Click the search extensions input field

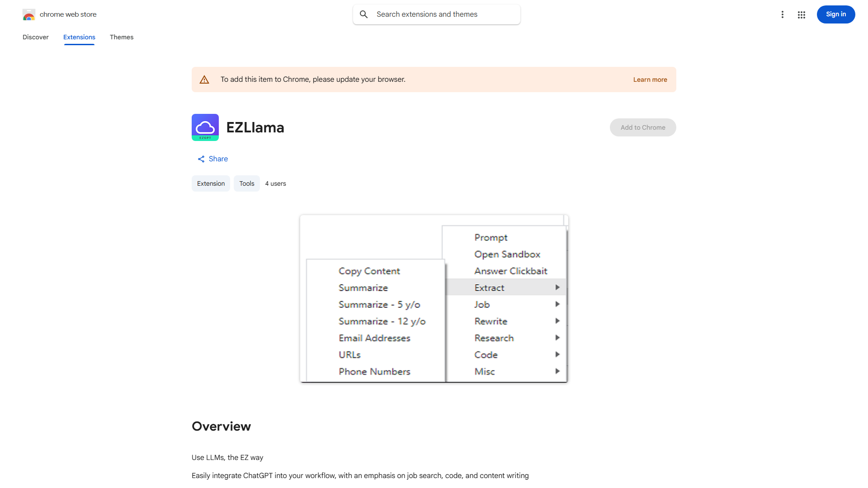(x=436, y=14)
